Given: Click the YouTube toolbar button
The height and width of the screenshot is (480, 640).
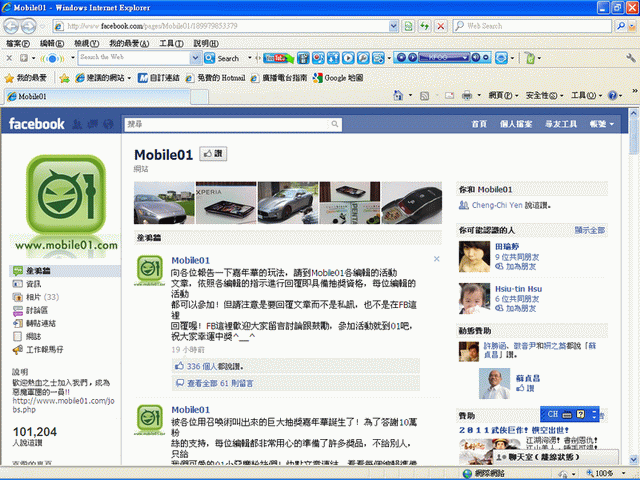Looking at the screenshot, I should click(x=278, y=58).
